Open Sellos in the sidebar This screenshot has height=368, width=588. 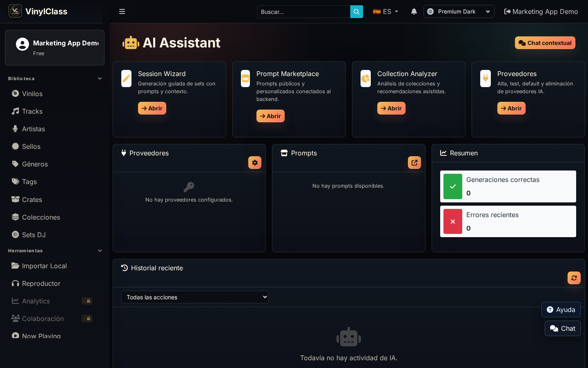click(55, 146)
